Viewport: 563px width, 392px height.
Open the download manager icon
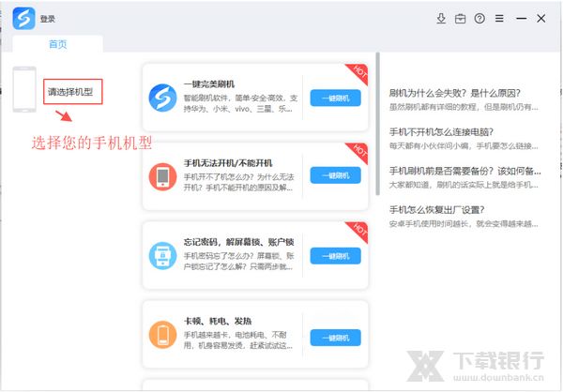441,18
